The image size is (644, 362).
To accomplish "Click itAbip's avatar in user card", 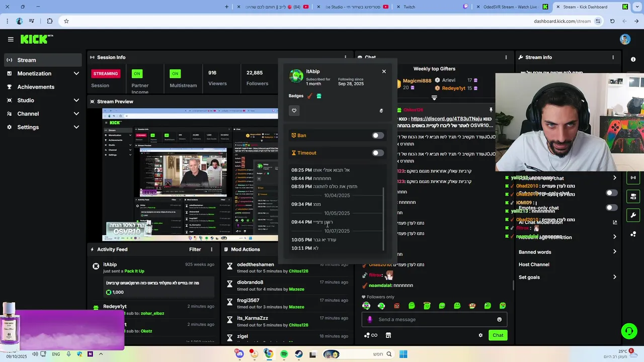I will point(296,76).
